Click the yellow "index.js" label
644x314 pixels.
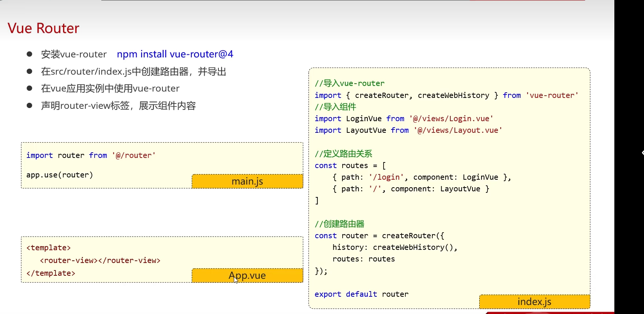[x=534, y=302]
